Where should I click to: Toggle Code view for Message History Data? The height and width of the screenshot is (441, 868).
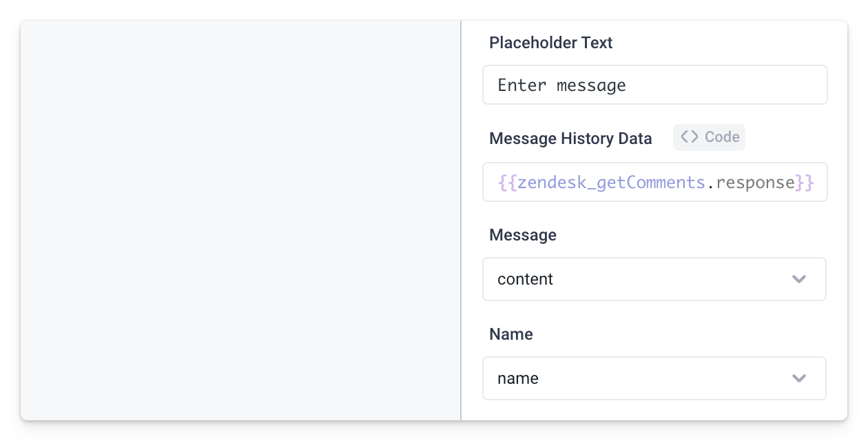709,137
